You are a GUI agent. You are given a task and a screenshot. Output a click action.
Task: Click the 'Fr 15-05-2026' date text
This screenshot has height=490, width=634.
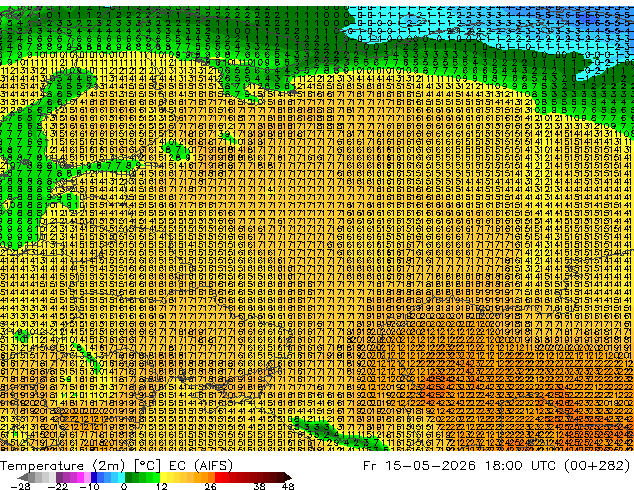[419, 466]
